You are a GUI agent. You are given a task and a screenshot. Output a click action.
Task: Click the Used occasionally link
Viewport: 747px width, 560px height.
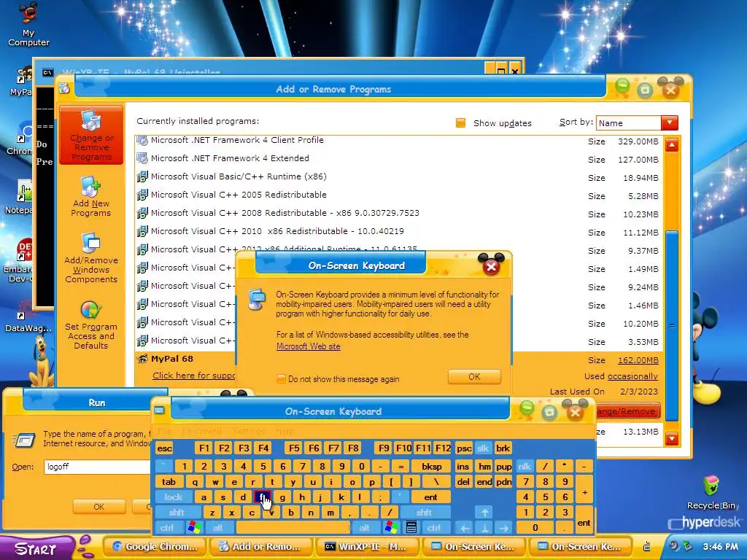point(632,376)
